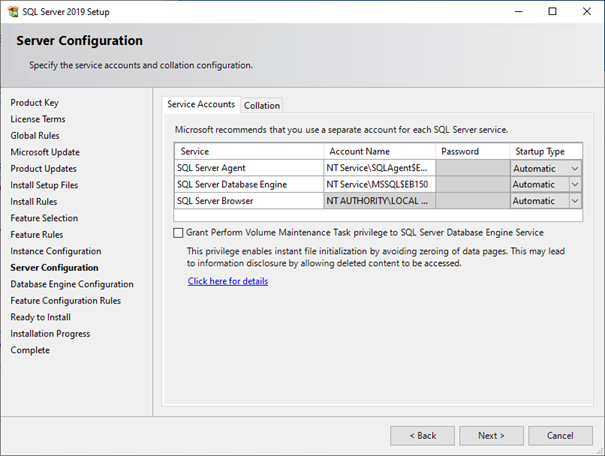Screen dimensions: 605x456
Task: Select the Service Accounts tab
Action: [201, 104]
